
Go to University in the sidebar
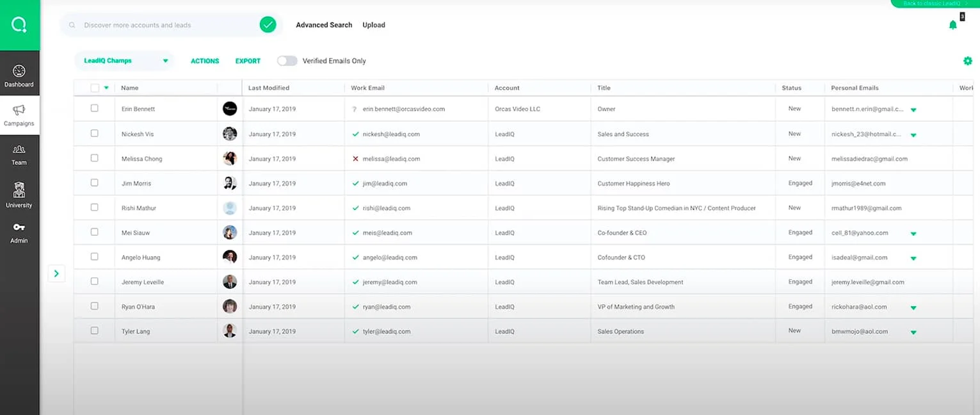coord(19,195)
